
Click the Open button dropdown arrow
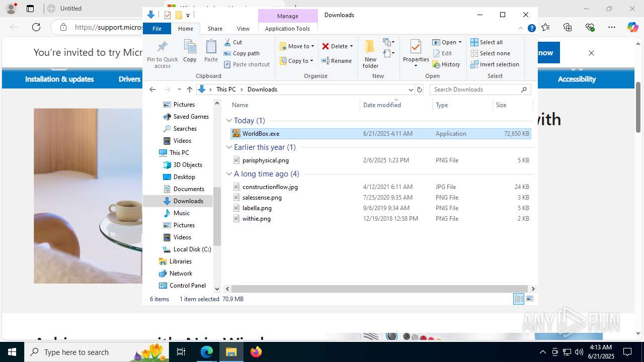pyautogui.click(x=460, y=42)
